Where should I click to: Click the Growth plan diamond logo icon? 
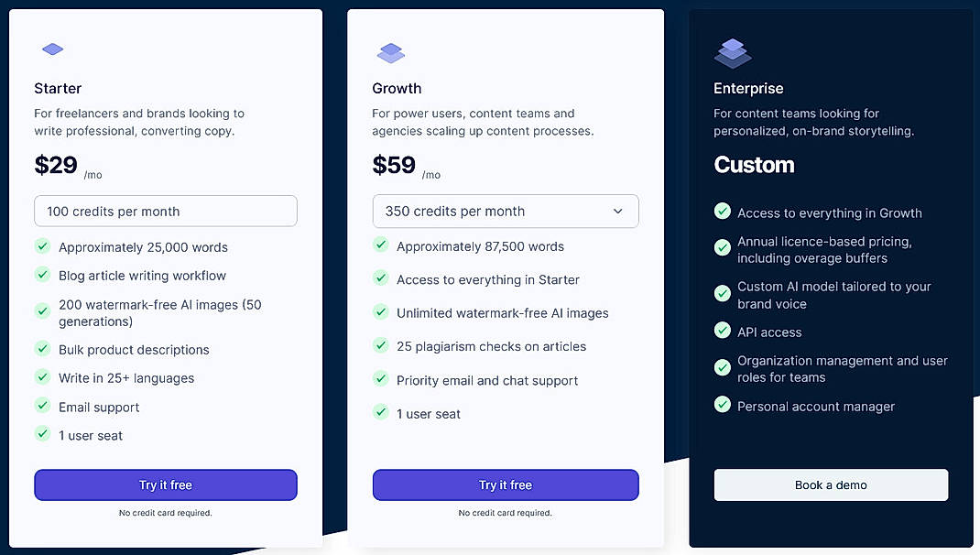(x=392, y=53)
